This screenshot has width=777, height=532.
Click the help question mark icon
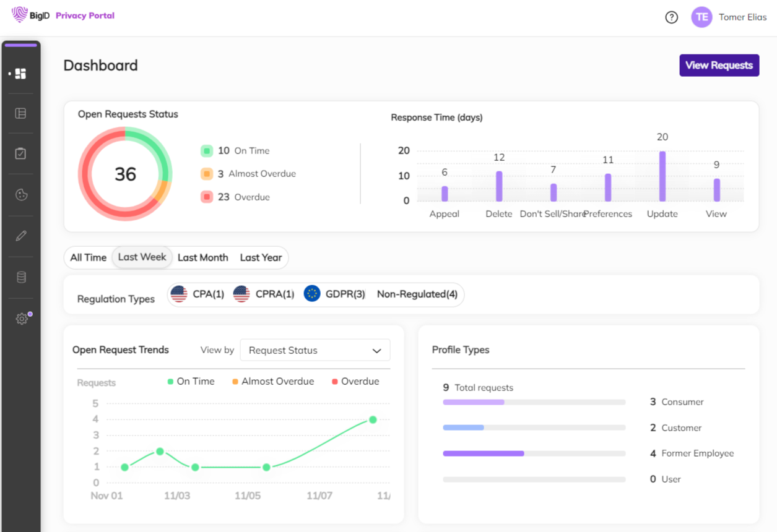click(x=671, y=17)
